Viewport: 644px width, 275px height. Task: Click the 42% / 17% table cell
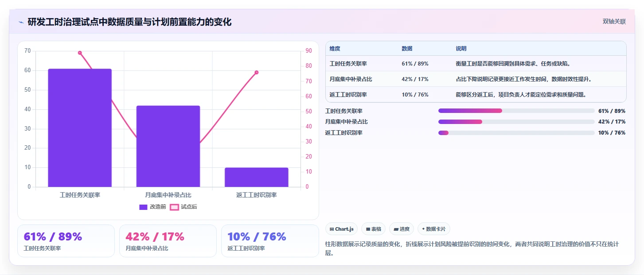pos(415,79)
